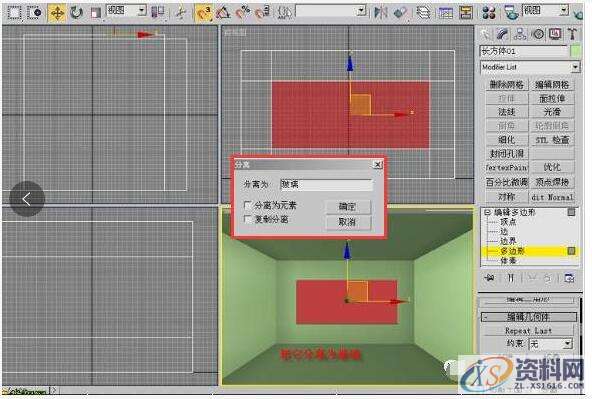This screenshot has width=592, height=399.
Task: Open the Schematic View icon
Action: click(466, 13)
